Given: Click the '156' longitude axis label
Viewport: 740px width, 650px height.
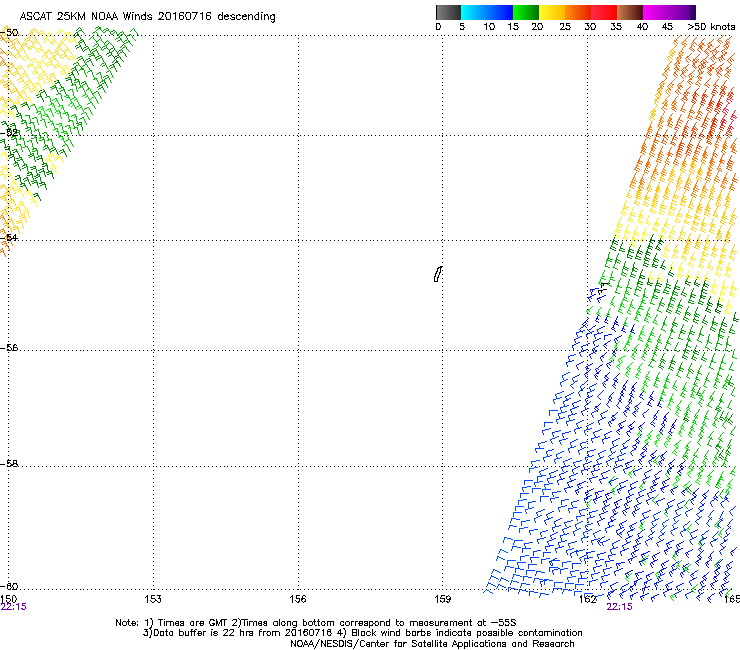Looking at the screenshot, I should [x=298, y=599].
